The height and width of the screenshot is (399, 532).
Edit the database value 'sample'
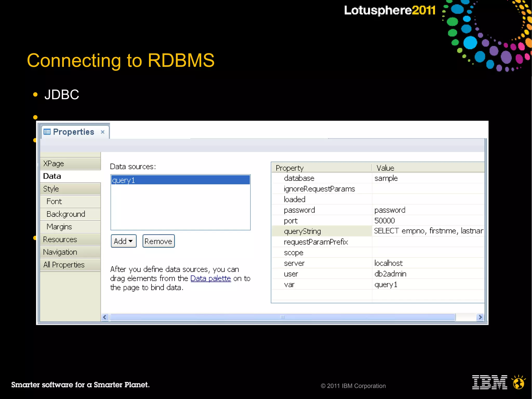click(428, 178)
